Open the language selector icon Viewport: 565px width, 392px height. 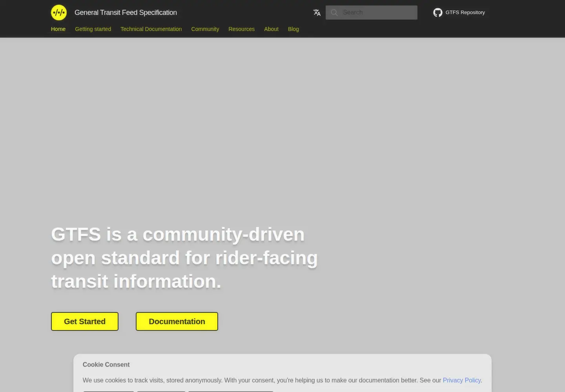pyautogui.click(x=317, y=13)
